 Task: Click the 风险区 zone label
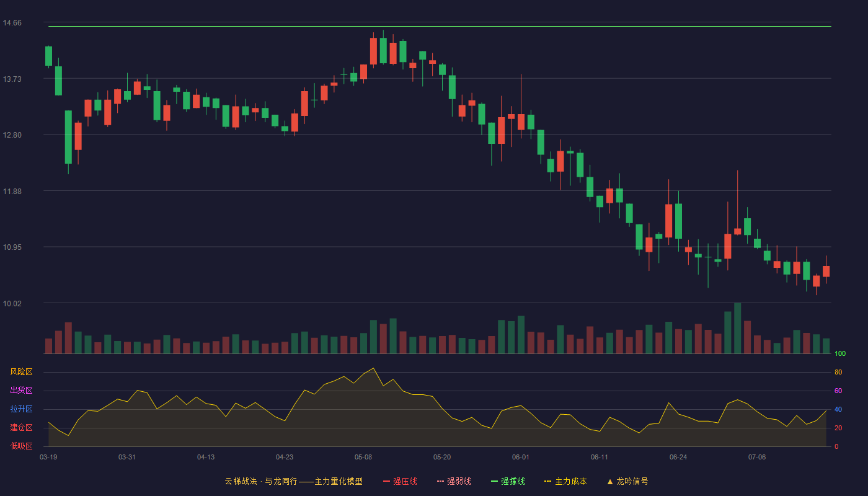click(x=21, y=372)
